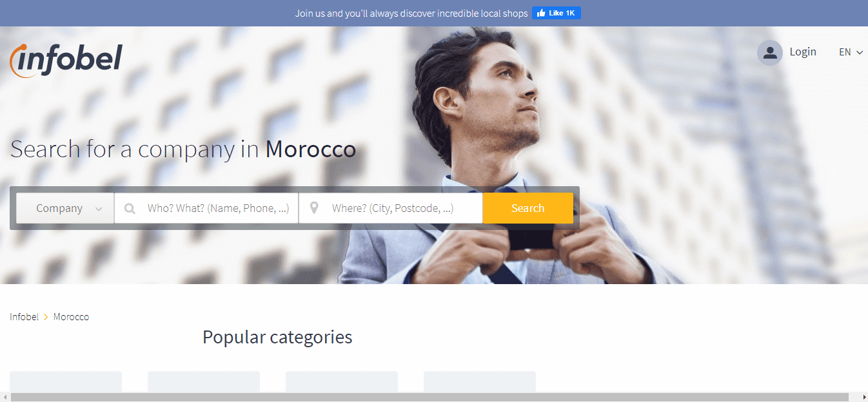Image resolution: width=868 pixels, height=402 pixels.
Task: Open the fourth popular category card
Action: (x=480, y=382)
